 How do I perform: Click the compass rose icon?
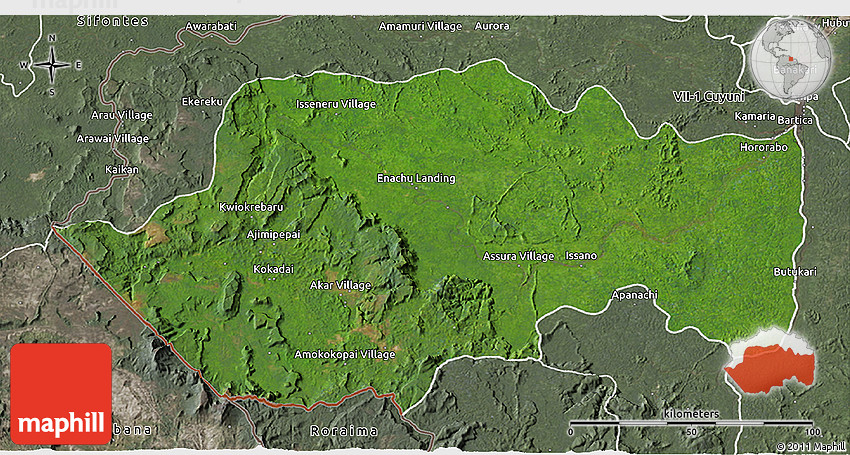click(50, 64)
